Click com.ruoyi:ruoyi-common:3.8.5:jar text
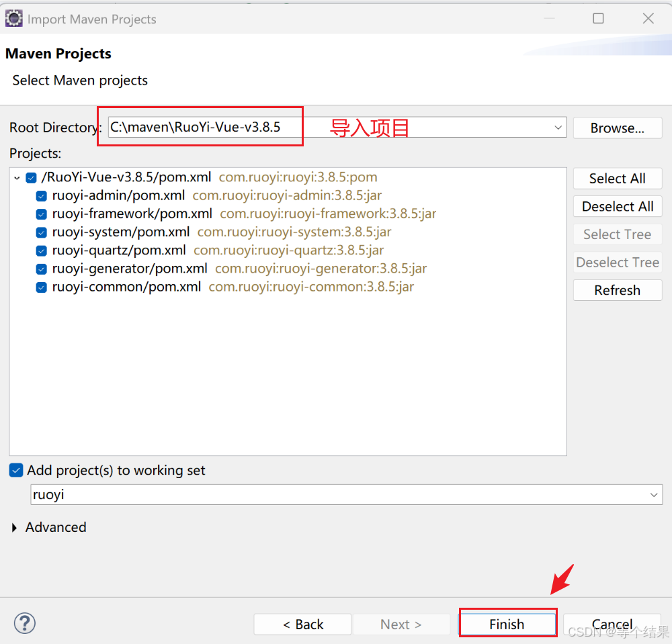Viewport: 672px width, 644px height. pyautogui.click(x=312, y=287)
